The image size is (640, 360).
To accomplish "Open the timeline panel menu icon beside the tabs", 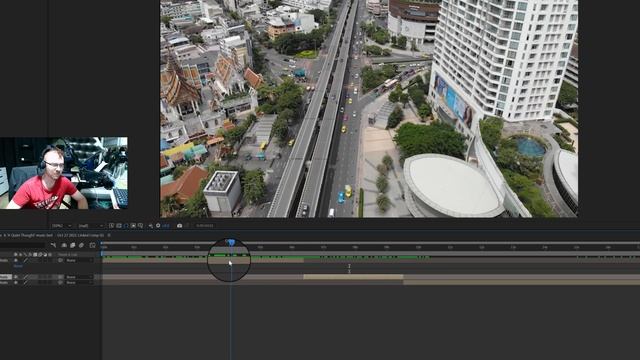I will click(109, 236).
